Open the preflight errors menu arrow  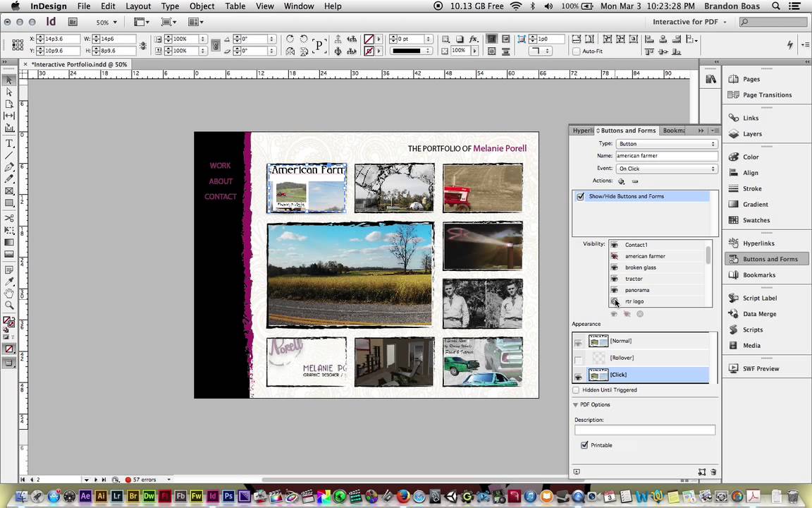pyautogui.click(x=168, y=480)
